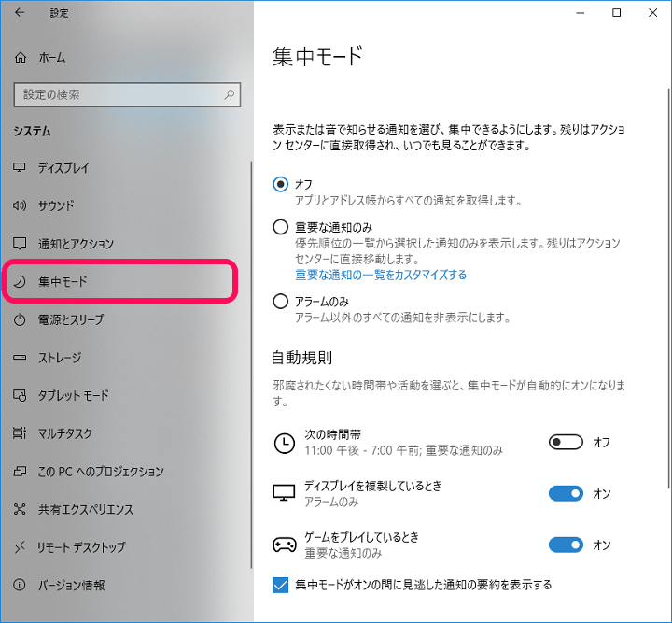The height and width of the screenshot is (623, 672).
Task: Click the clock icon for 次の時間帯
Action: pyautogui.click(x=284, y=443)
